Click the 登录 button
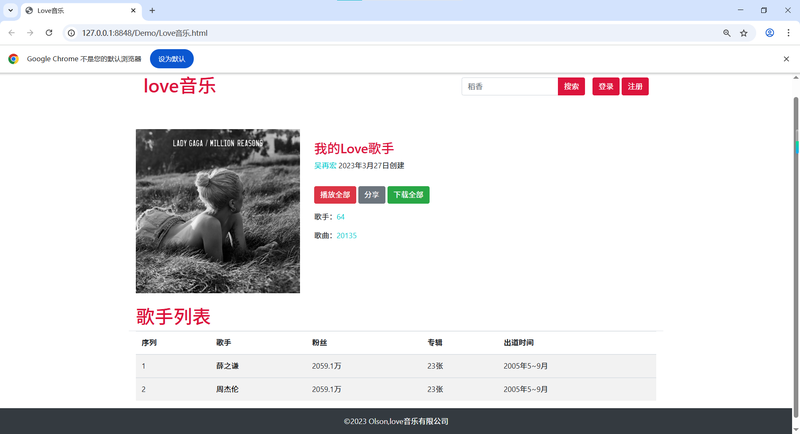Image resolution: width=800 pixels, height=434 pixels. [x=606, y=86]
